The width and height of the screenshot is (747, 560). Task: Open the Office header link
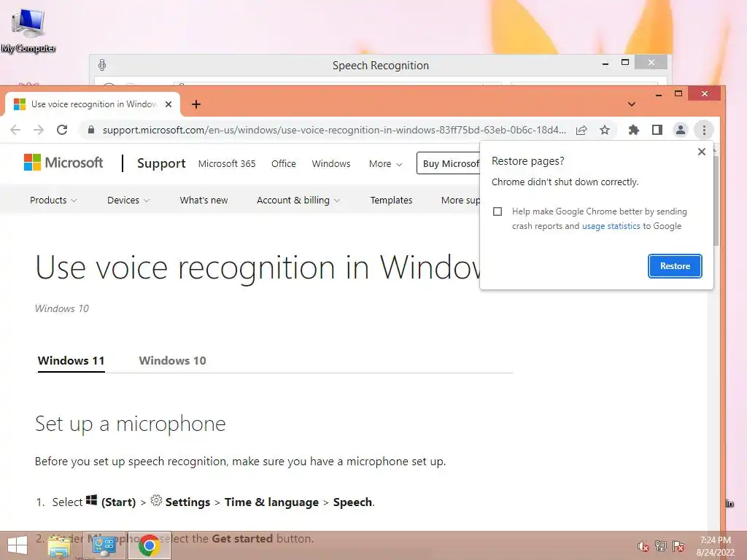(284, 164)
